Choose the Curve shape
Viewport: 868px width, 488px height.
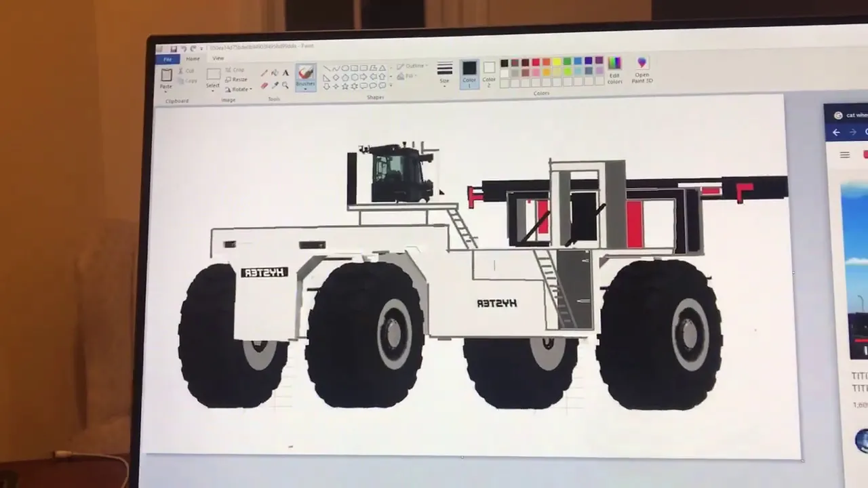click(336, 68)
